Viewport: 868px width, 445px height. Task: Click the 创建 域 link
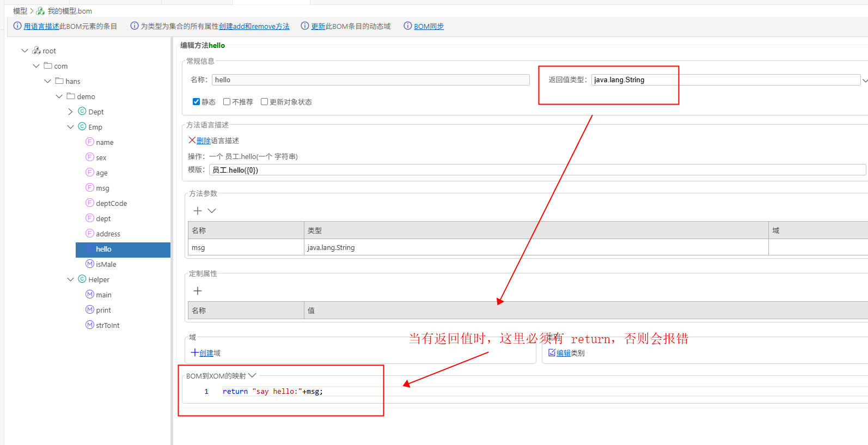point(206,353)
